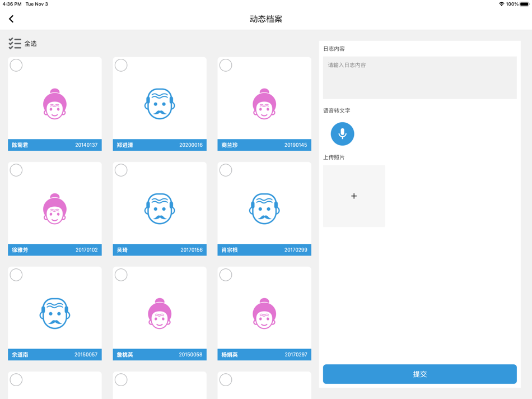Screen dimensions: 532x399
Task: Focus the 请输入日志内容 text box
Action: [x=419, y=77]
